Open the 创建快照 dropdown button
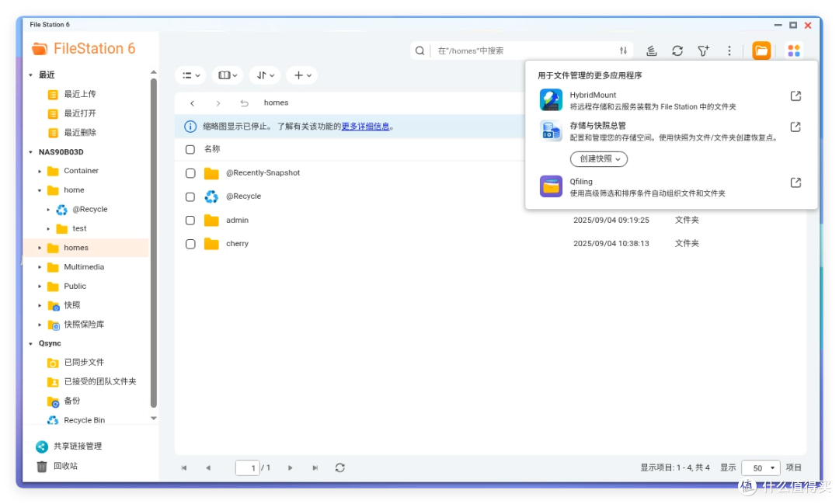 click(x=599, y=159)
